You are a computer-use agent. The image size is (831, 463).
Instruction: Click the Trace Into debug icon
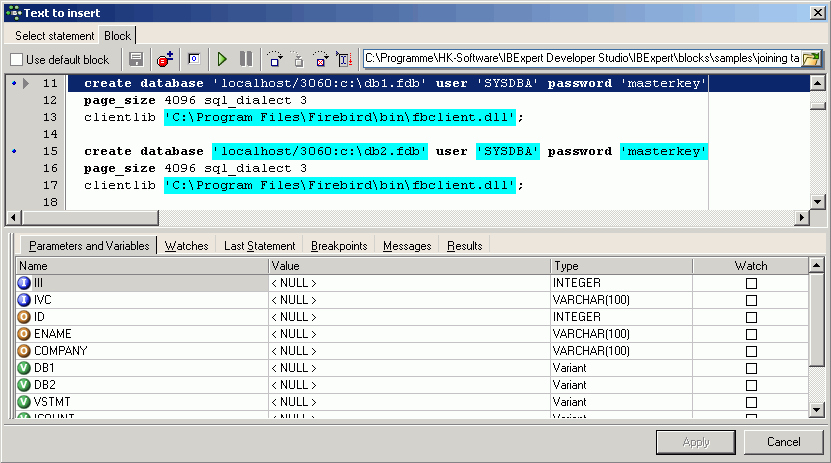pos(298,60)
